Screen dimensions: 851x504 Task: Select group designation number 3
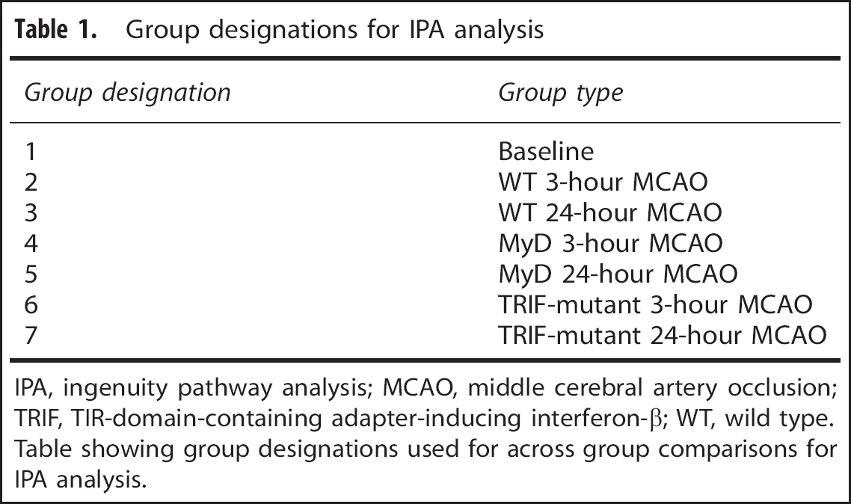(31, 212)
